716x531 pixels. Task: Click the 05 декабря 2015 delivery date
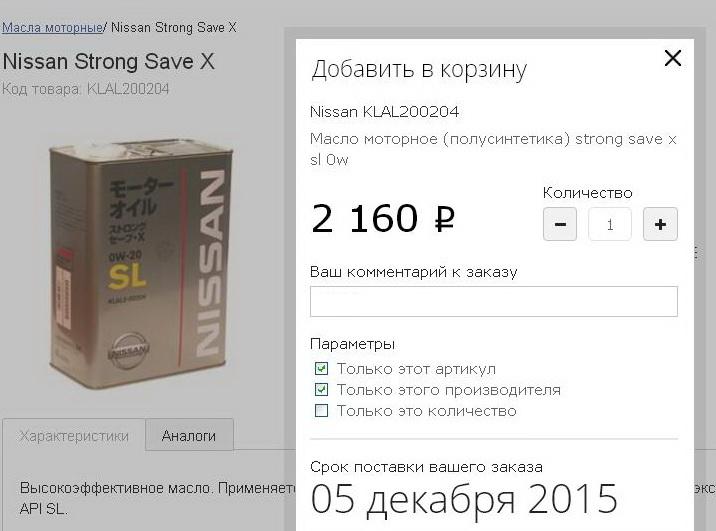point(464,499)
